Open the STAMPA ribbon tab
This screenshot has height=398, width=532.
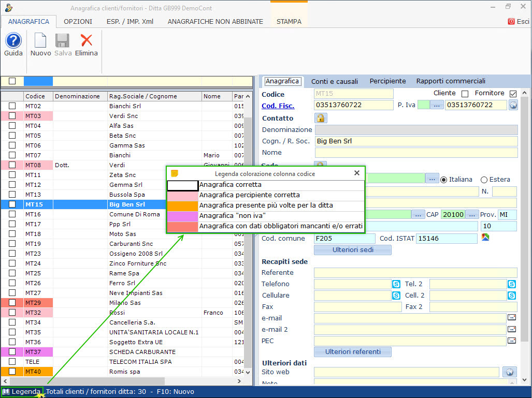click(289, 21)
